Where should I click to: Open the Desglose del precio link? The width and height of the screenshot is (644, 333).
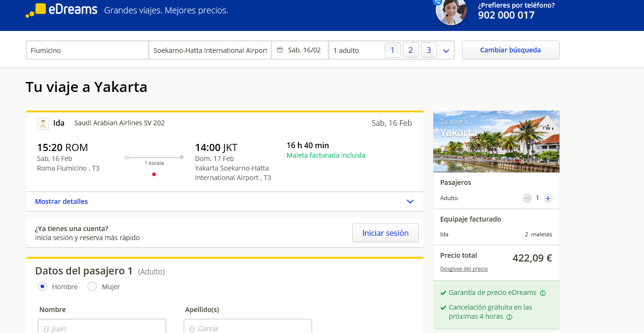point(464,269)
